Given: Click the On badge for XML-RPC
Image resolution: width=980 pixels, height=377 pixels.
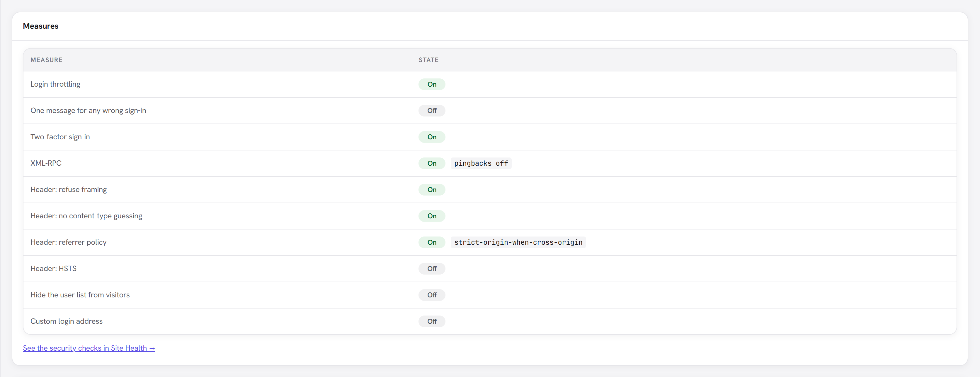Looking at the screenshot, I should (x=432, y=163).
